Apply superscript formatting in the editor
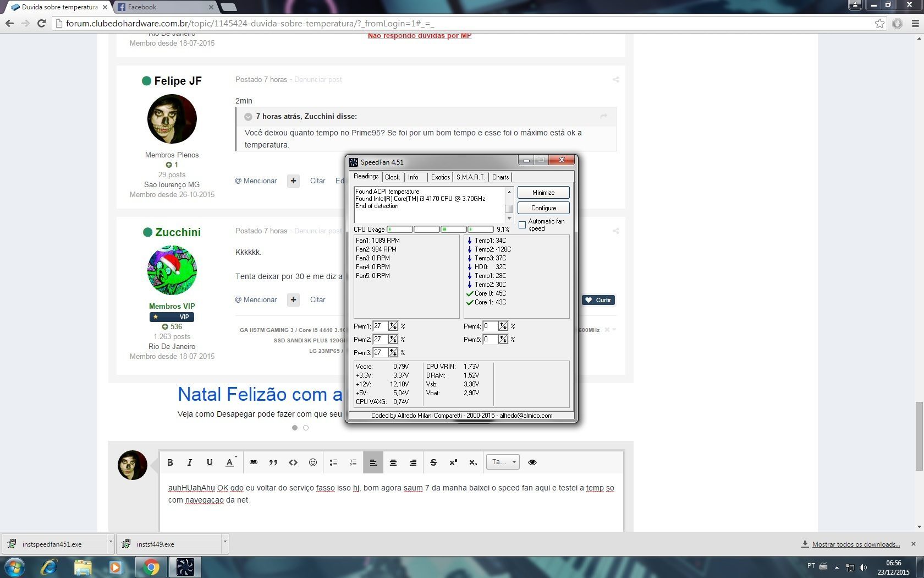924x578 pixels. click(x=453, y=462)
